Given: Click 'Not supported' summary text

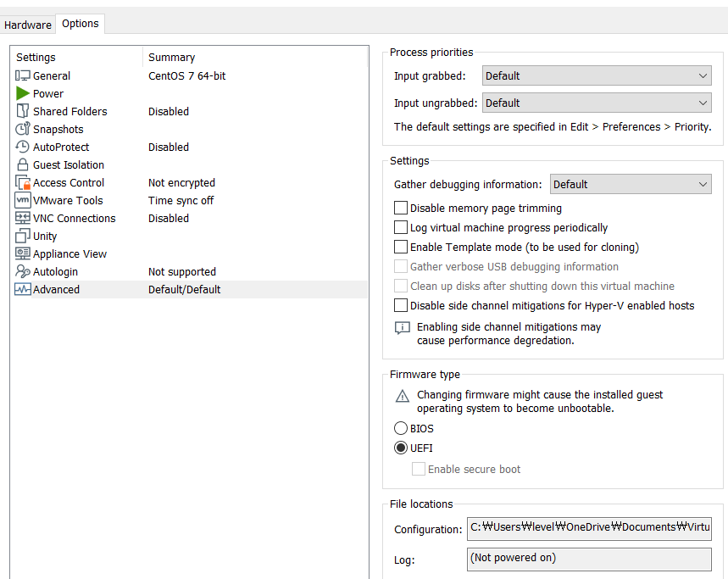Looking at the screenshot, I should click(182, 271).
